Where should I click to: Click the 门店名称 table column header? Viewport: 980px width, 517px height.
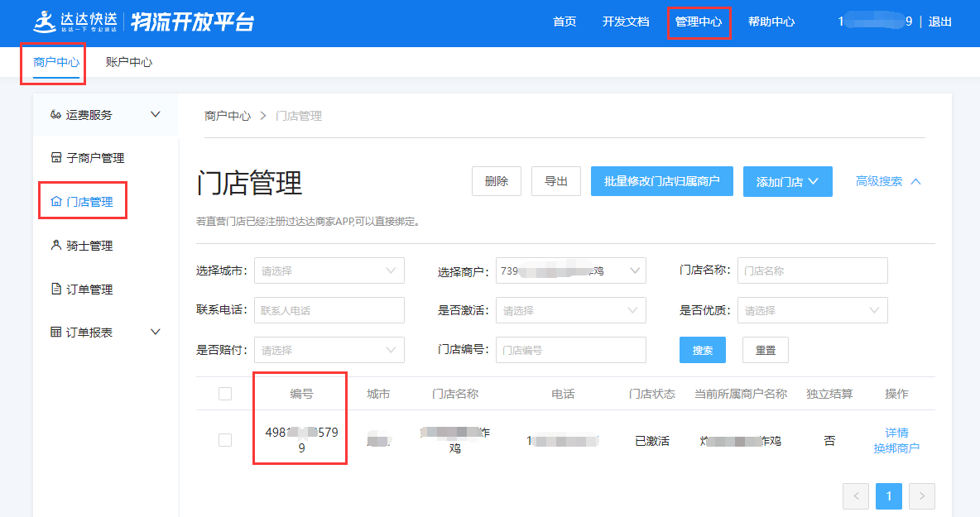(x=455, y=394)
